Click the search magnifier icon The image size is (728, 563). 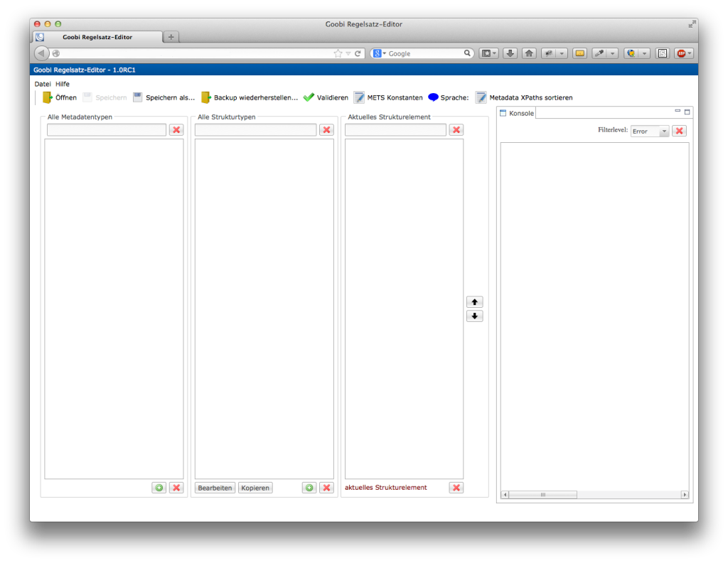tap(467, 53)
